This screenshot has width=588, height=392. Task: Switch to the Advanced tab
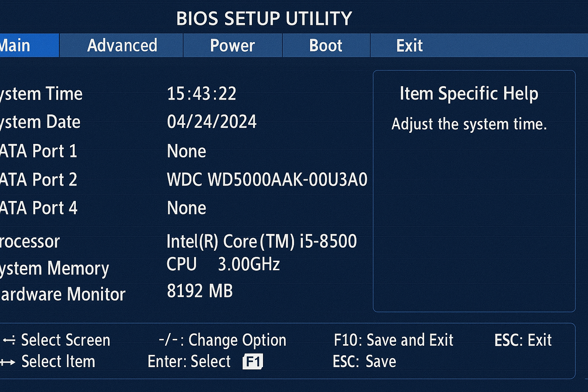click(122, 45)
